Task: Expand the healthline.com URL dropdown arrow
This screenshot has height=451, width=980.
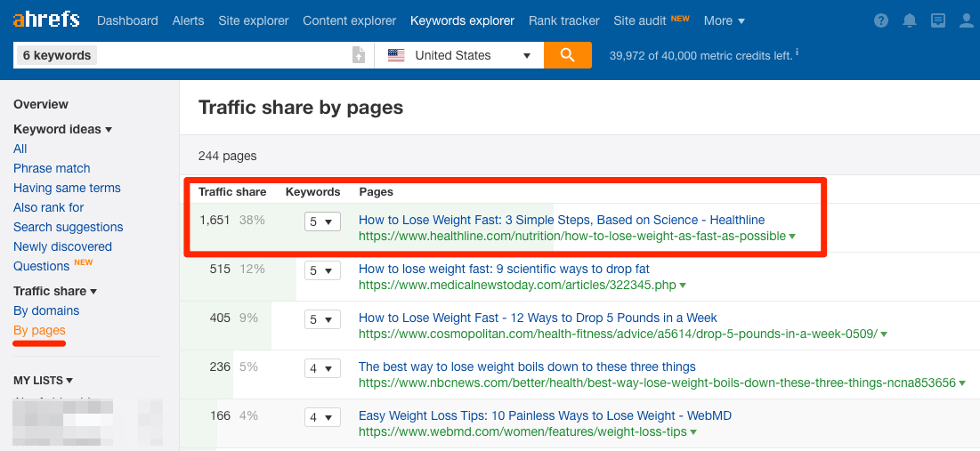Action: coord(792,237)
